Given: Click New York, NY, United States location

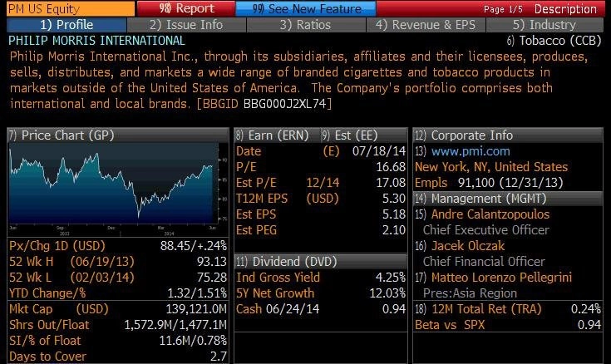Looking at the screenshot, I should pos(491,167).
